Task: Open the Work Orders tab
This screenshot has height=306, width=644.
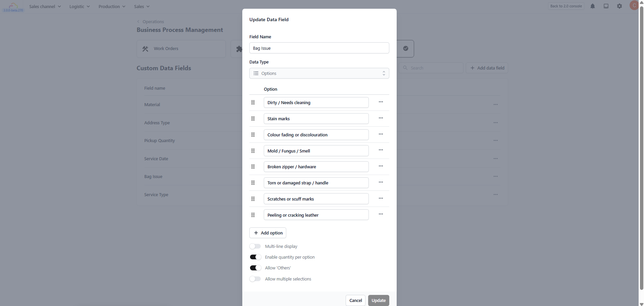Action: click(x=181, y=49)
